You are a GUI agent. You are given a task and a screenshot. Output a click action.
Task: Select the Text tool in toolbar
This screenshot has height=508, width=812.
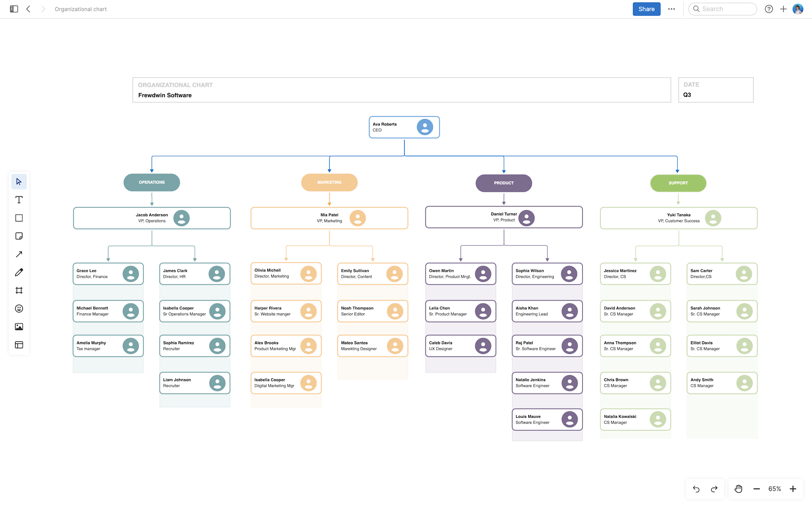click(19, 200)
